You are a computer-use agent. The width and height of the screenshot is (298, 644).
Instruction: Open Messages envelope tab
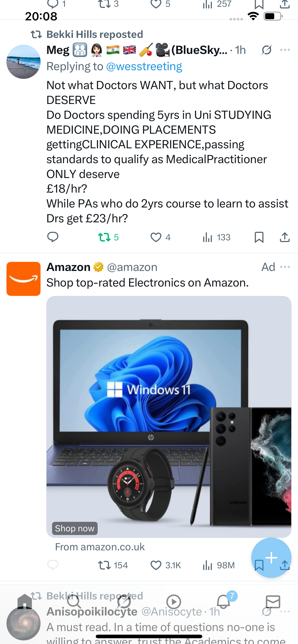[273, 602]
